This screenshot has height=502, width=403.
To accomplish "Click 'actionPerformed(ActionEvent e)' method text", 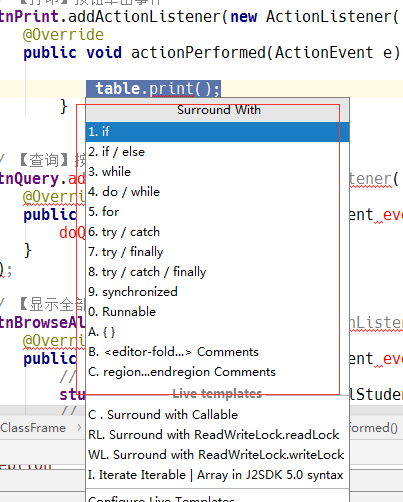I will click(x=265, y=53).
